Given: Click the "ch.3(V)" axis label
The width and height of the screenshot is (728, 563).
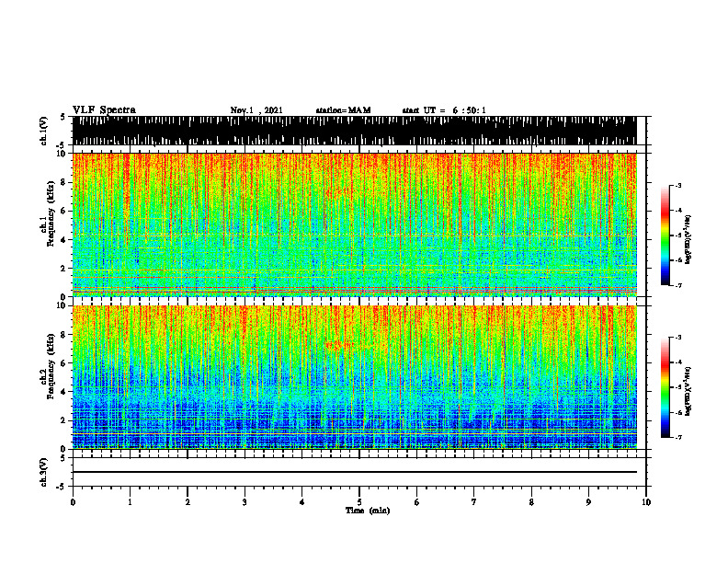Looking at the screenshot, I should click(x=43, y=472).
